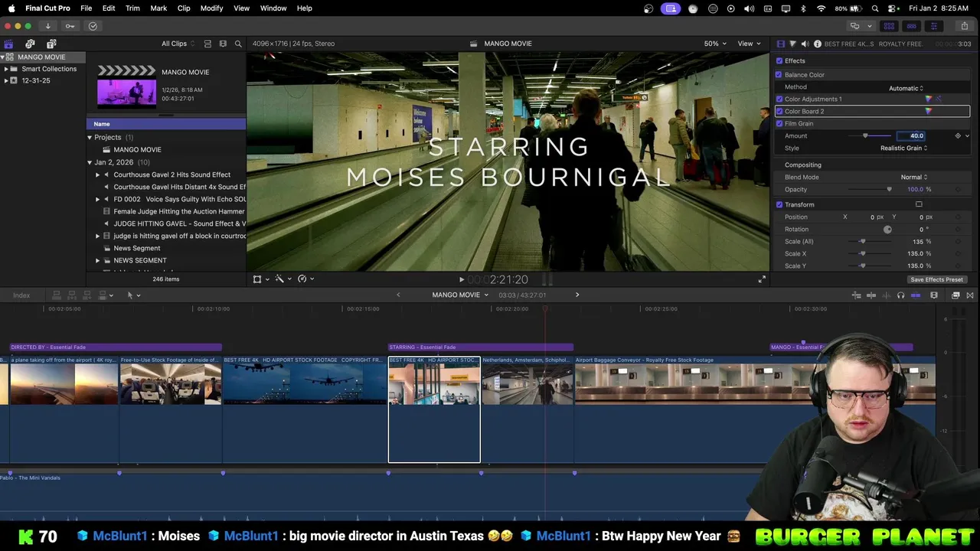This screenshot has width=980, height=551.
Task: Open the Method Automatic dropdown
Action: pos(906,88)
